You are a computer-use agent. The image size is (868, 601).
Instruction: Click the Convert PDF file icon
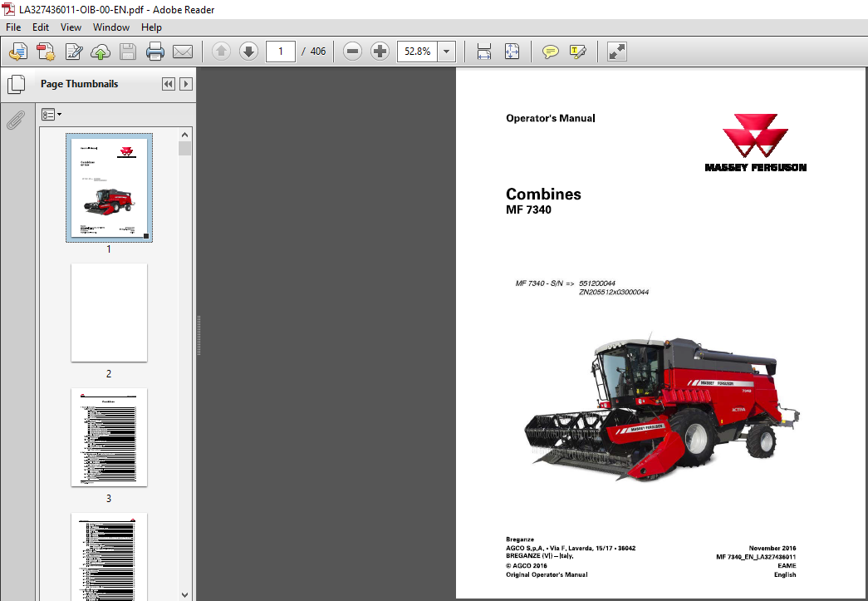(46, 52)
